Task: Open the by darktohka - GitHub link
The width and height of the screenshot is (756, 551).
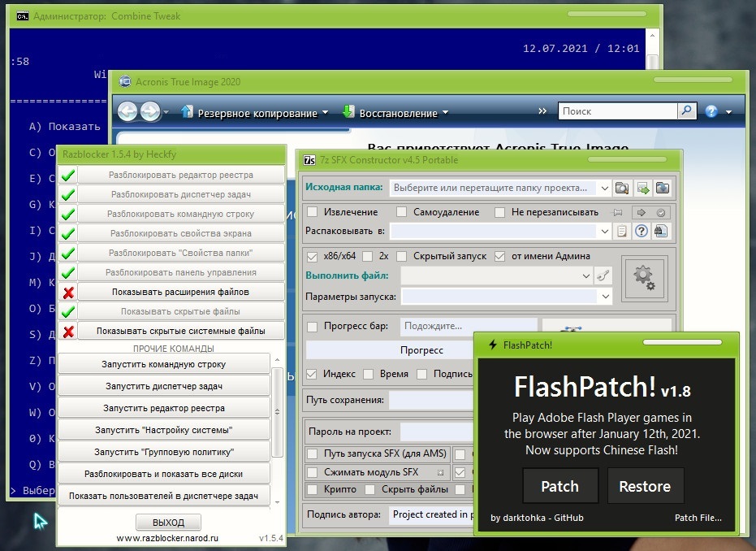Action: point(537,518)
